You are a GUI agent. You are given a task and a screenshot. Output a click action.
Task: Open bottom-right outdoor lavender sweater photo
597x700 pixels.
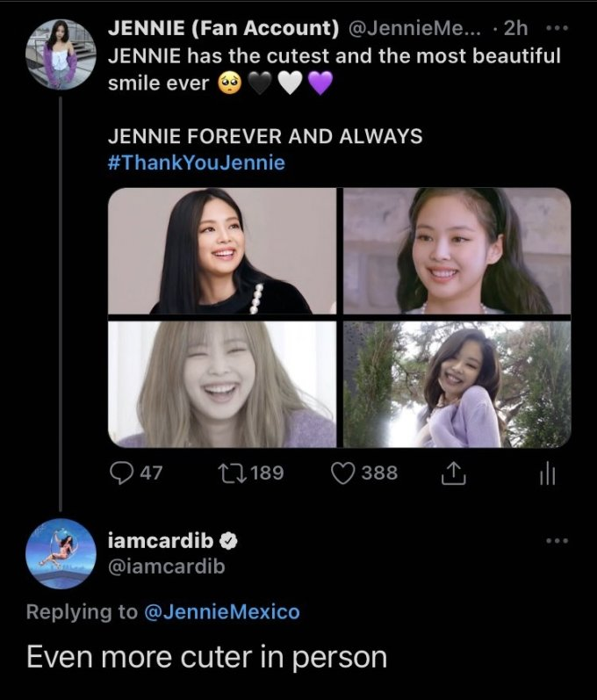click(457, 384)
